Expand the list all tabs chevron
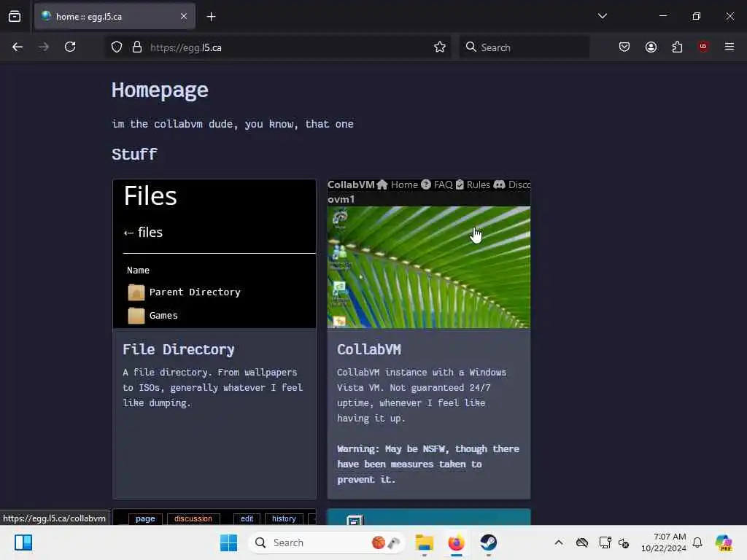Image resolution: width=747 pixels, height=560 pixels. coord(602,16)
